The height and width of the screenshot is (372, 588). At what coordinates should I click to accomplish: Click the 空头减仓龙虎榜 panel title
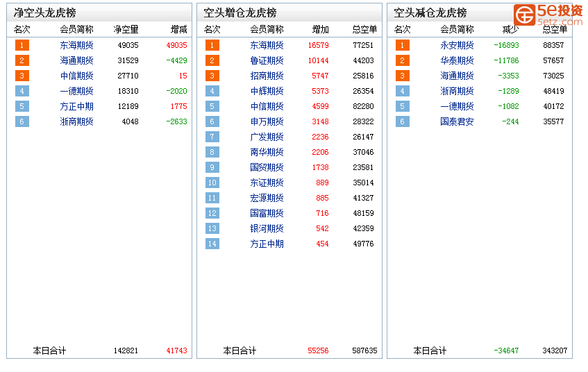[x=430, y=12]
